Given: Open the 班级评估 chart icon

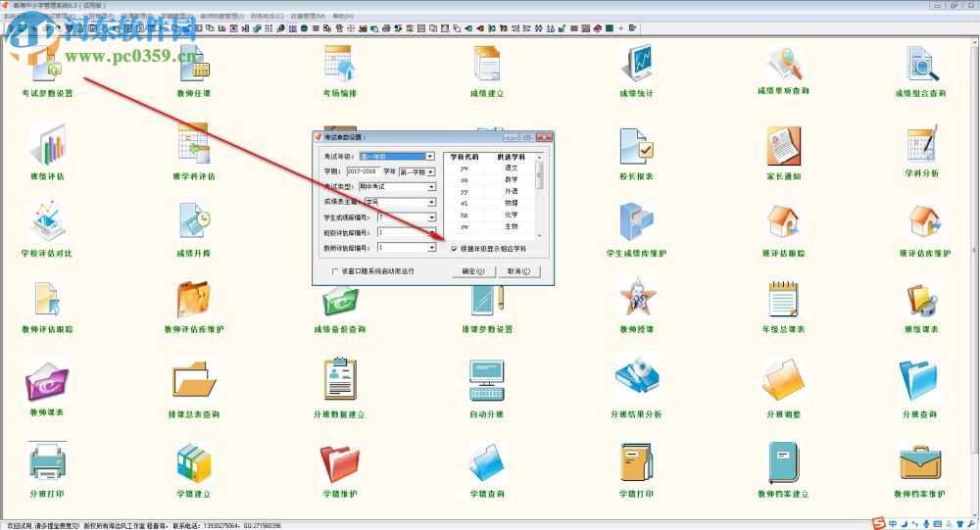Looking at the screenshot, I should [47, 145].
